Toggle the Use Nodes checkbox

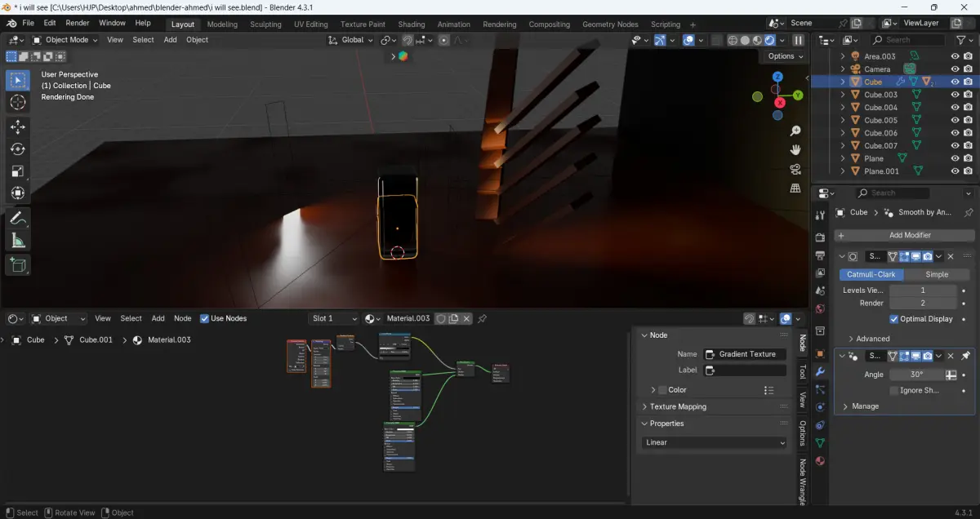point(205,318)
